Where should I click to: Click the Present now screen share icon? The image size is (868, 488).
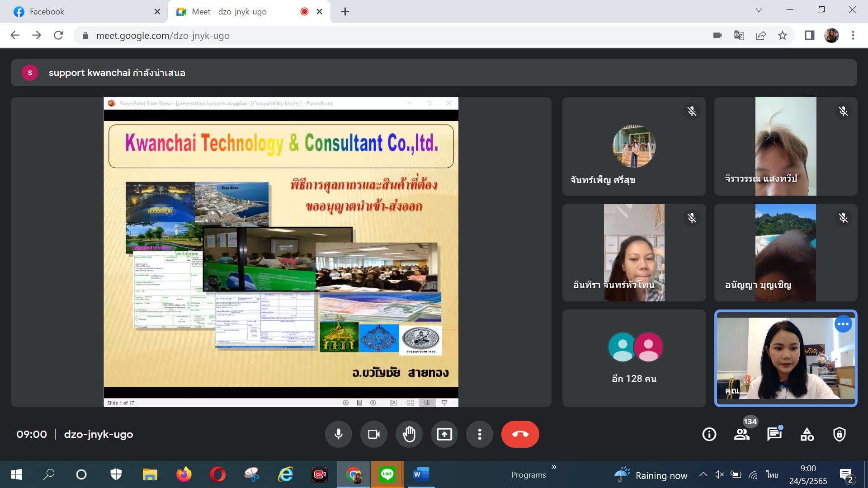pos(444,434)
